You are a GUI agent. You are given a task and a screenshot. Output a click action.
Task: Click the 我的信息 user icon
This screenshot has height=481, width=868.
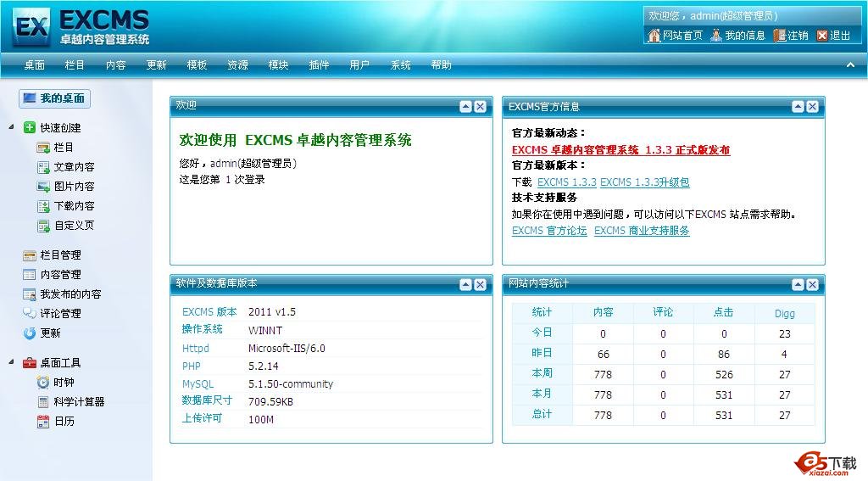tap(716, 36)
